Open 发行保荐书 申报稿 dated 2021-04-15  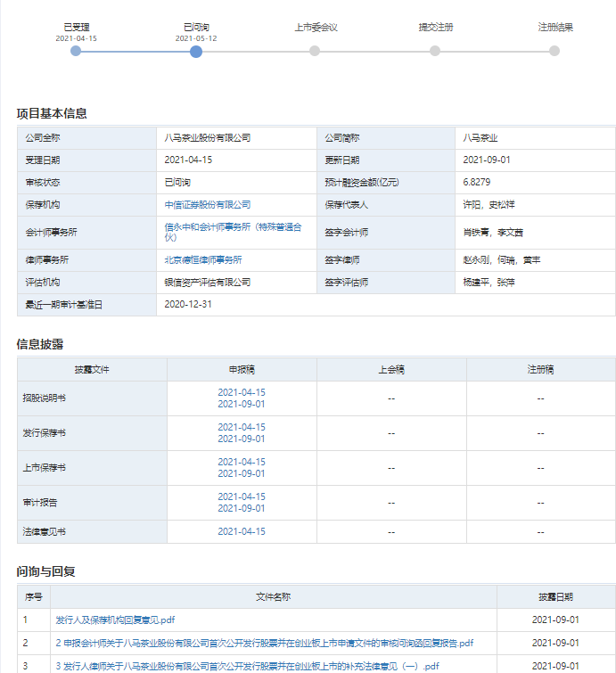[x=242, y=427]
